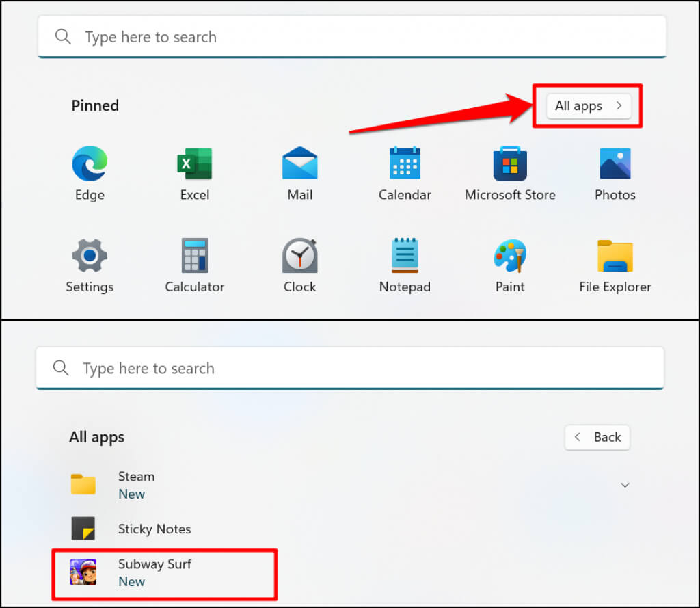Click the Back button in All apps

click(597, 437)
